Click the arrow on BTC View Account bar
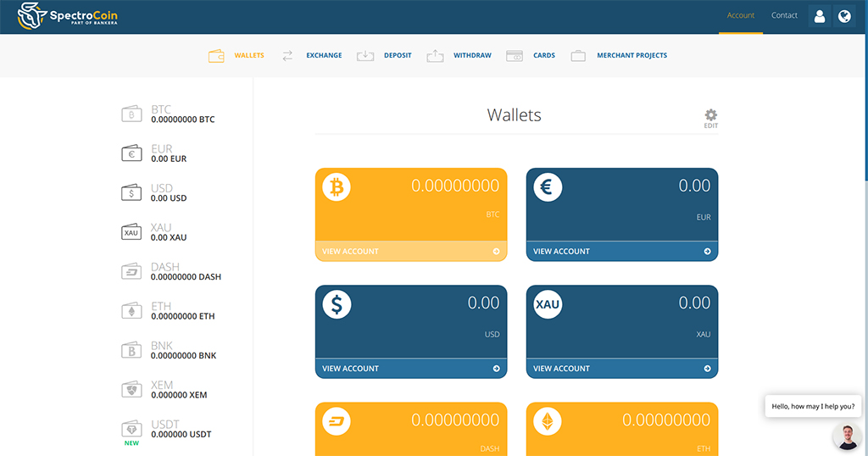The width and height of the screenshot is (868, 456). tap(496, 251)
